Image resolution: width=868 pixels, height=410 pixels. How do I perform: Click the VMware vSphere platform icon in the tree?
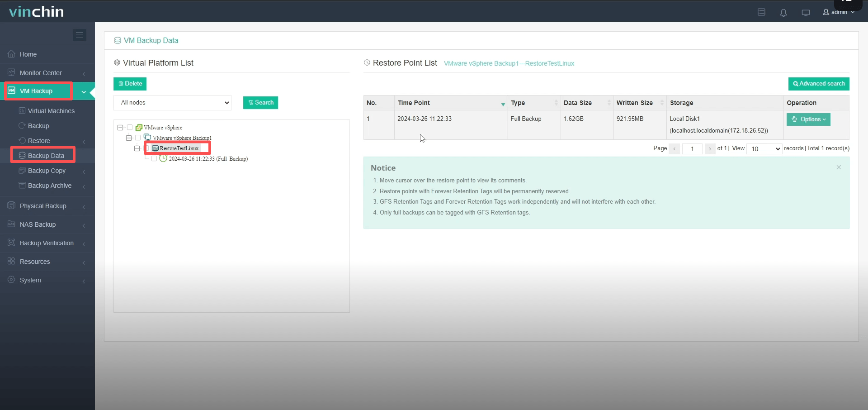(139, 127)
